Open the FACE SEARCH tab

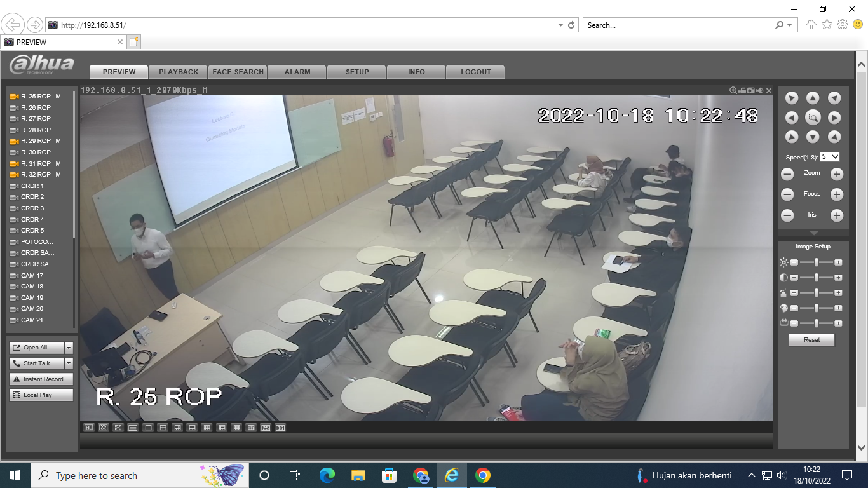point(238,72)
